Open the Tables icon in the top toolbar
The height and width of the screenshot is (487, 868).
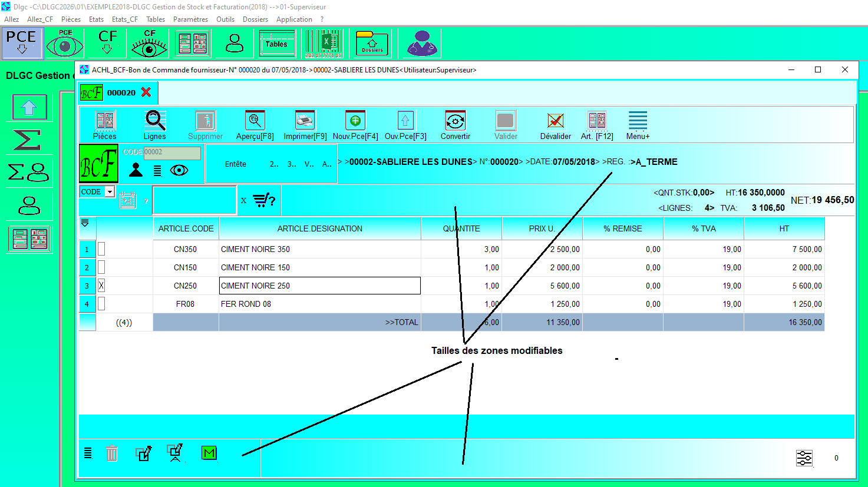tap(276, 44)
